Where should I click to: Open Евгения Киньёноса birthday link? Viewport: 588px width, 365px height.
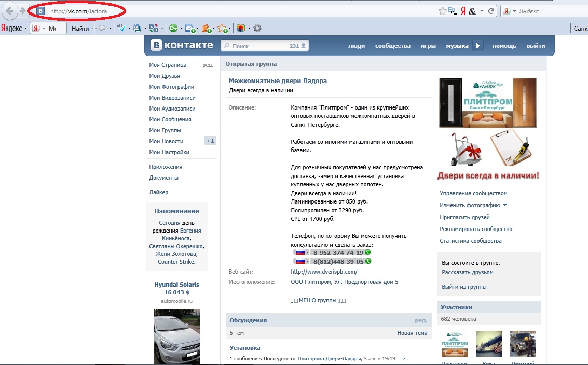pos(182,235)
